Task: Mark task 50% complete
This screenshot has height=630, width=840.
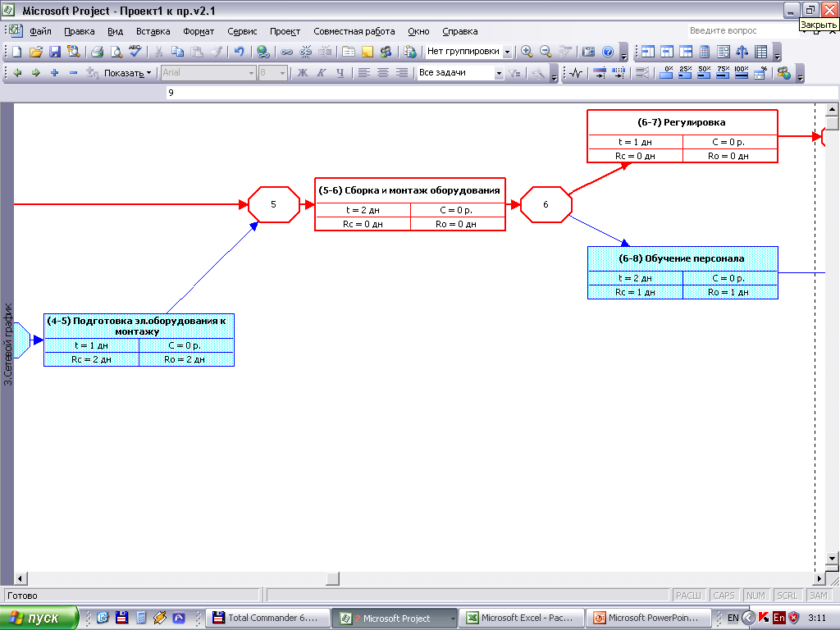Action: tap(704, 73)
